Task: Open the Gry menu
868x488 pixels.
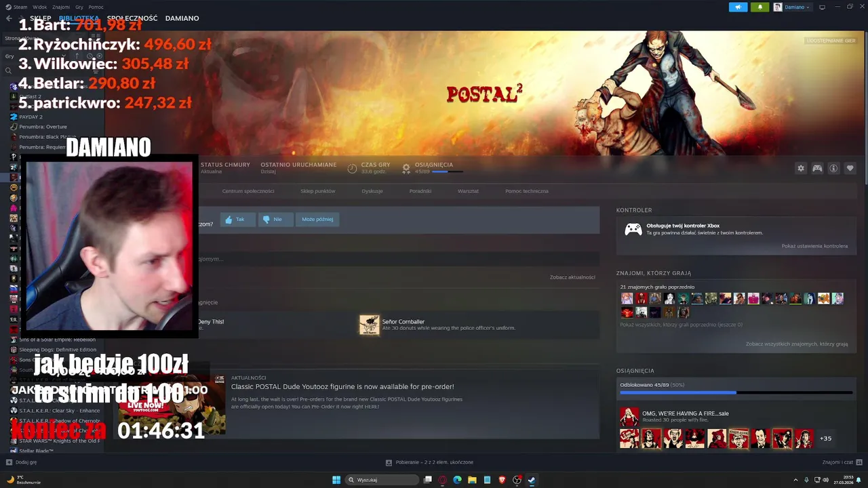Action: click(x=79, y=7)
